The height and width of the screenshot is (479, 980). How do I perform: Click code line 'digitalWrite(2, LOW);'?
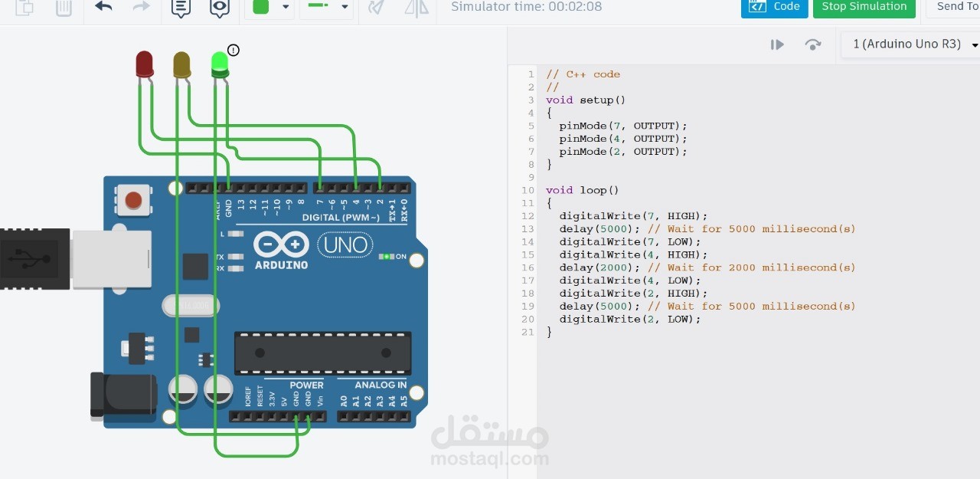(630, 319)
